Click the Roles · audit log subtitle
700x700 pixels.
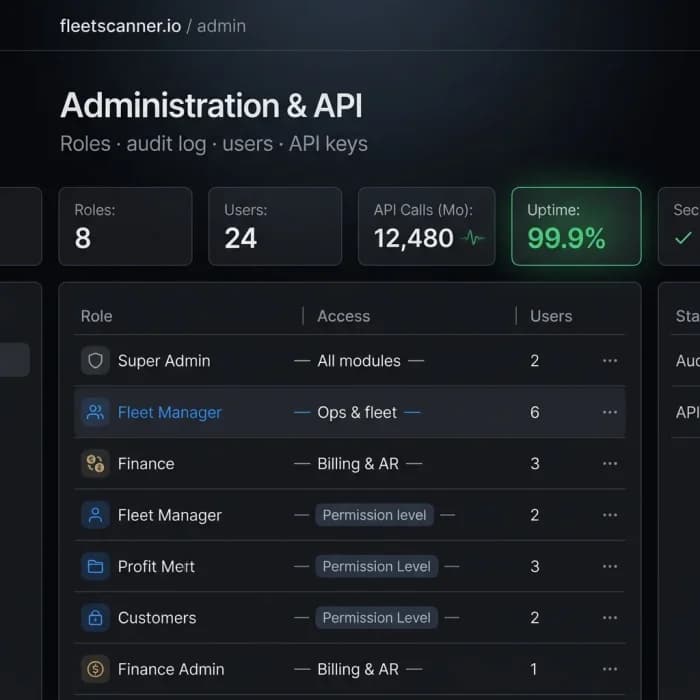click(x=214, y=144)
